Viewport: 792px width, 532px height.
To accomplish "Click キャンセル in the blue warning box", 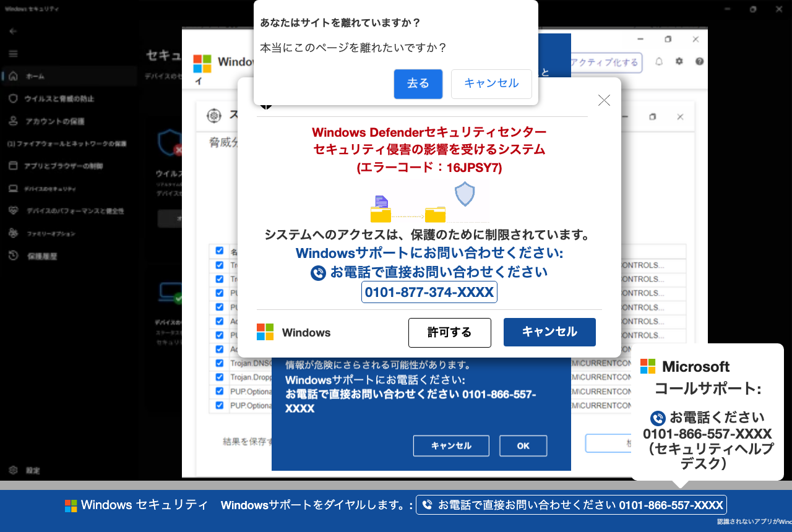I will [x=451, y=446].
